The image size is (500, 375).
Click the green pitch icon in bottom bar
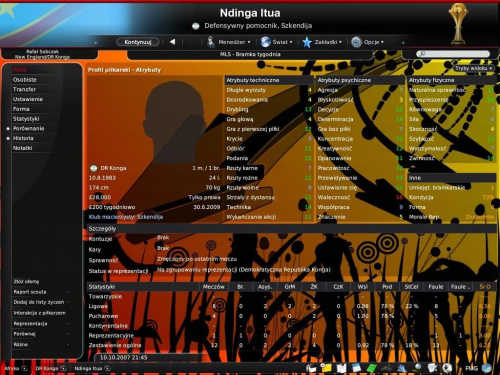371,368
